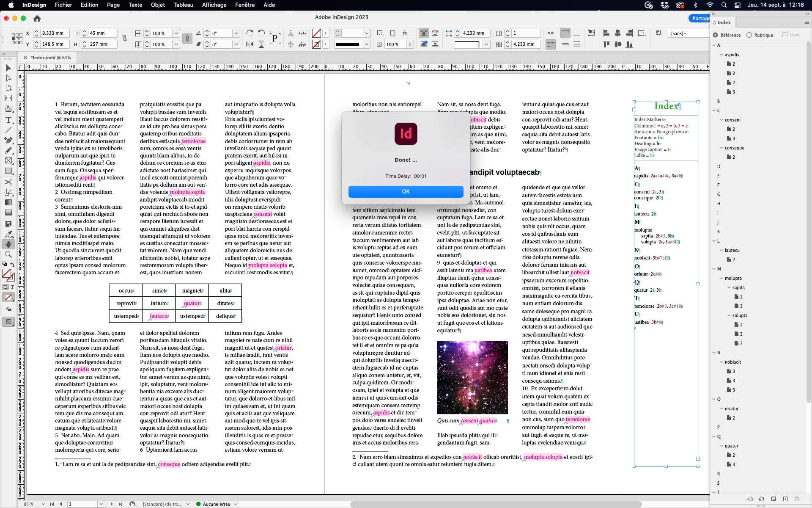Open the Tableau menu
This screenshot has width=812, height=508.
pyautogui.click(x=183, y=5)
